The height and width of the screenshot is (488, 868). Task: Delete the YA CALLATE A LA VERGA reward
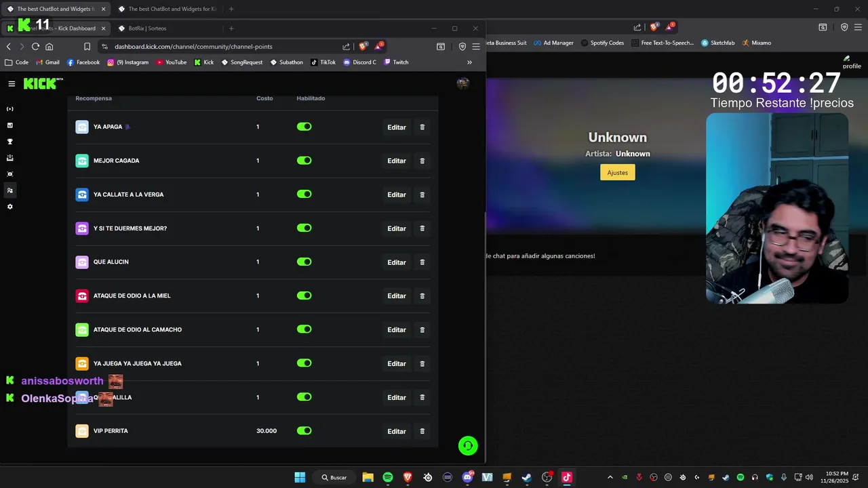pyautogui.click(x=422, y=195)
